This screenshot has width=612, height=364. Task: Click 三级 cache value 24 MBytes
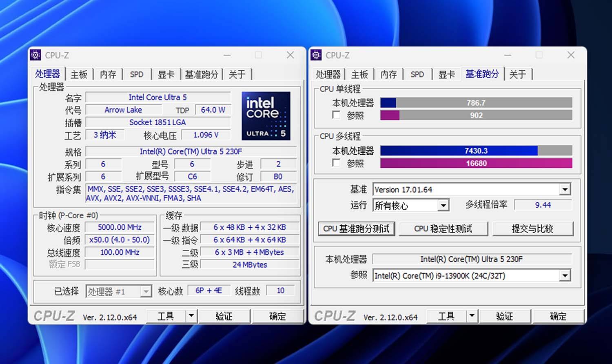[250, 264]
